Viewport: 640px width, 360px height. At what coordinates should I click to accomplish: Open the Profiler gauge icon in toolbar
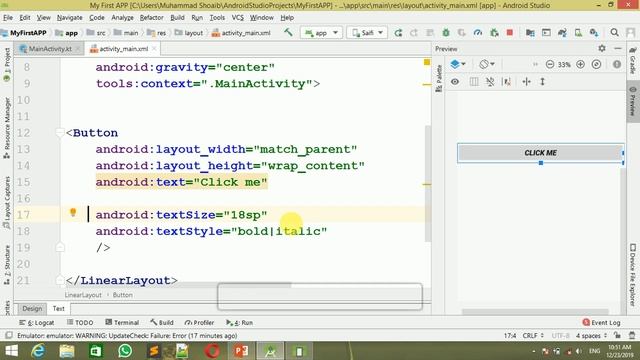click(478, 33)
